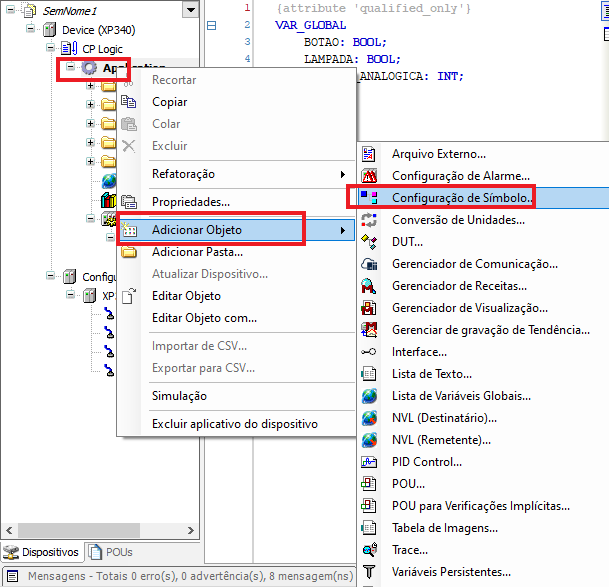Collapse the VAR_GLOBAL code block
The image size is (609, 587).
[x=211, y=26]
